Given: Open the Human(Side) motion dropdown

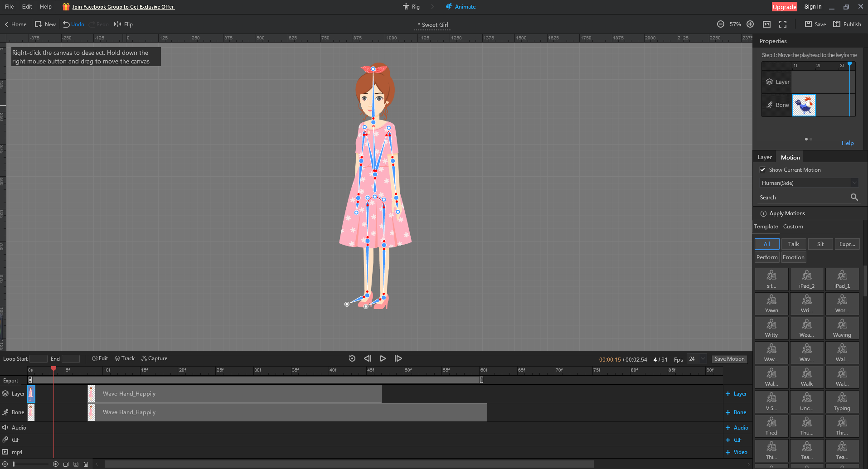Looking at the screenshot, I should (855, 183).
